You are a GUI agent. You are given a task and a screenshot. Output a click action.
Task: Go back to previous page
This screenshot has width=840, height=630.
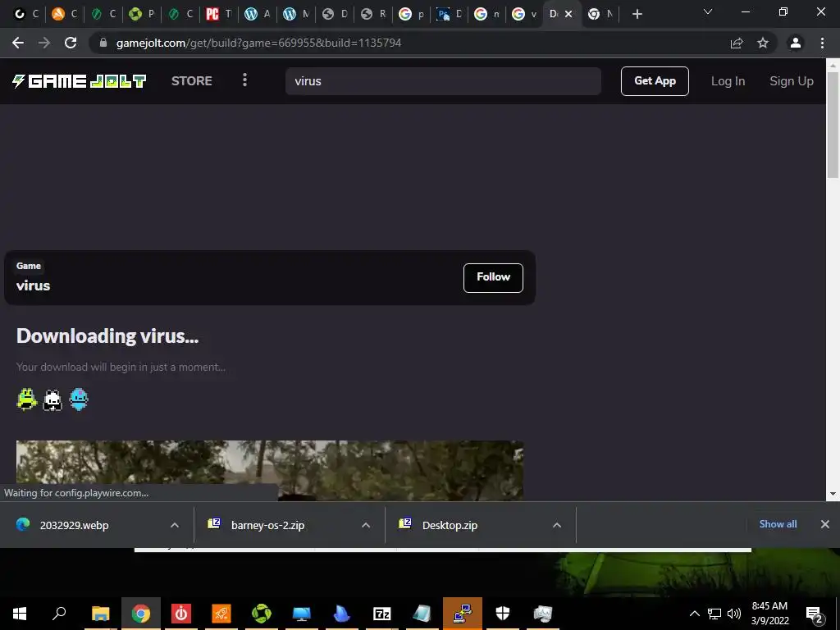point(18,43)
